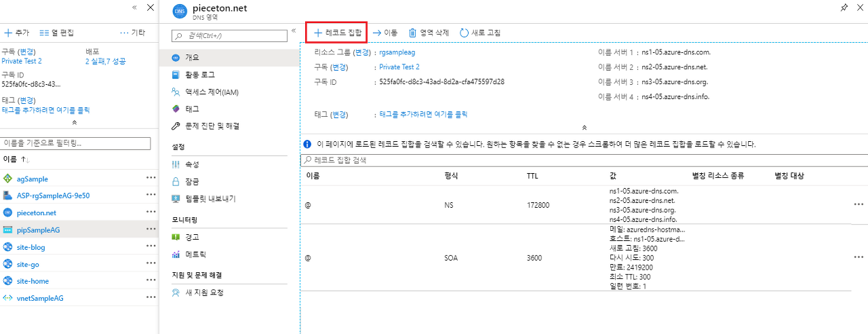
Task: Click the pin icon at top right
Action: click(x=844, y=7)
